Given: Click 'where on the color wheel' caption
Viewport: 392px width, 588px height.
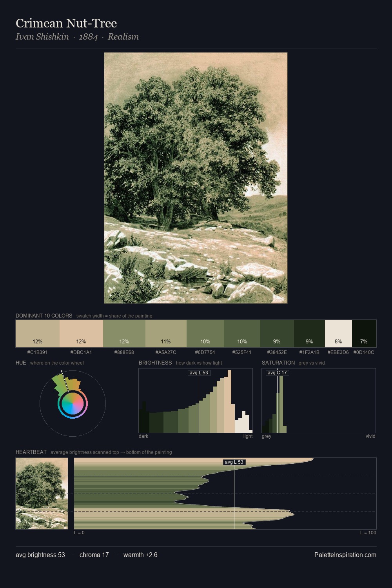Looking at the screenshot, I should pyautogui.click(x=57, y=363).
